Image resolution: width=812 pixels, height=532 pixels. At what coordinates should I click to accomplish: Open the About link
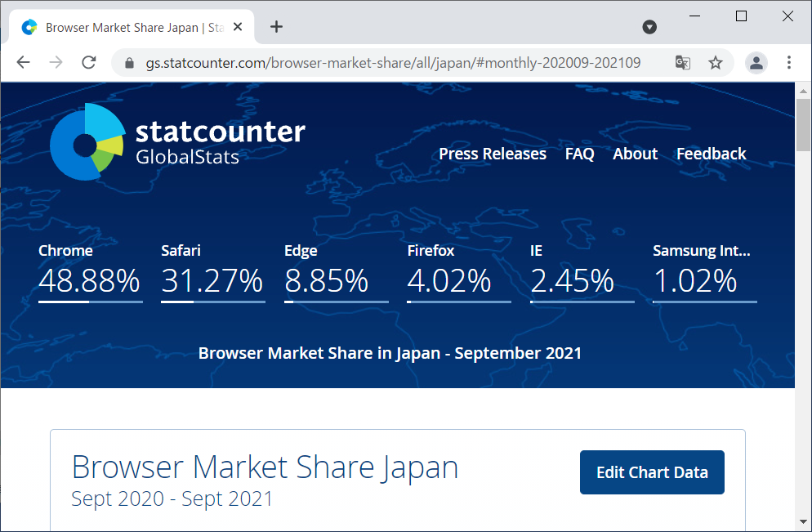(x=635, y=154)
